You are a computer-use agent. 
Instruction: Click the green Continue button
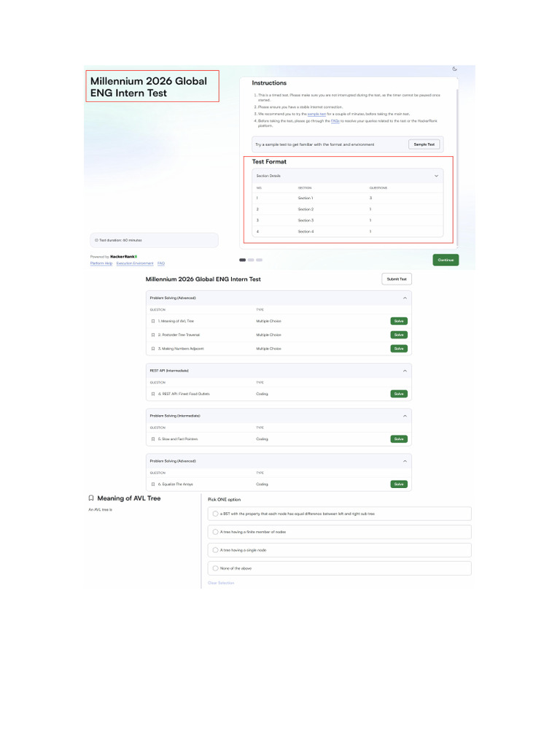tap(446, 260)
